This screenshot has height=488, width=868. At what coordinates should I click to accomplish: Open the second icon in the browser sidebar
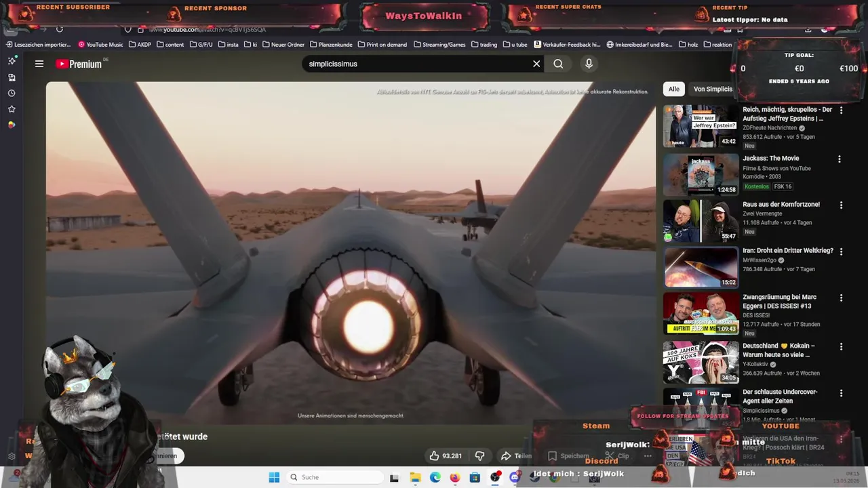point(12,77)
